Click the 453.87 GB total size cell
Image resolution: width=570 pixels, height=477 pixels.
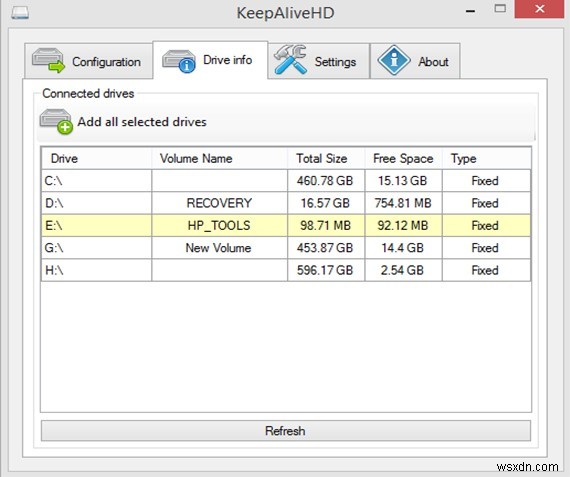pyautogui.click(x=326, y=248)
